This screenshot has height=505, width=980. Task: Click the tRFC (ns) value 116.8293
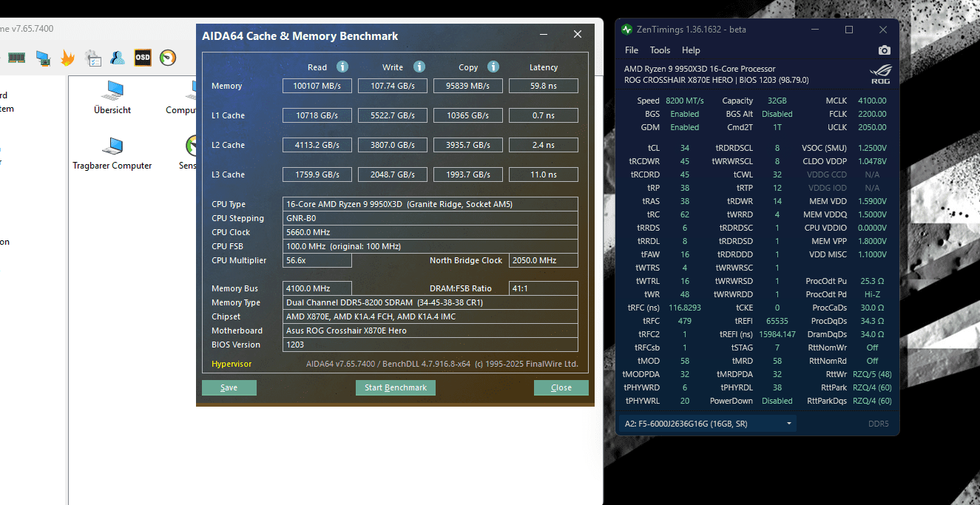tap(685, 308)
